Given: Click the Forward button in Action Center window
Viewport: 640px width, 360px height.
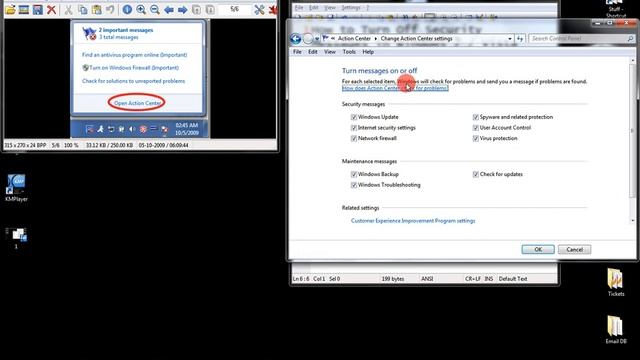Looking at the screenshot, I should point(308,39).
